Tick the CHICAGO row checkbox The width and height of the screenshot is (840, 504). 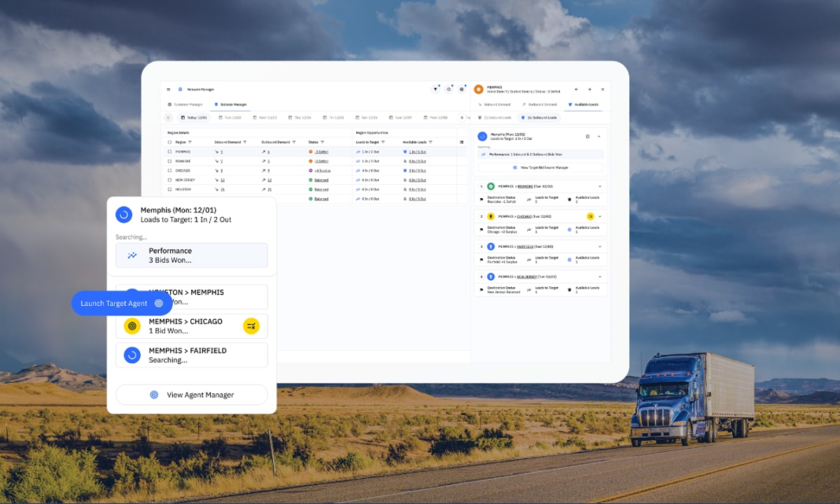coord(170,170)
